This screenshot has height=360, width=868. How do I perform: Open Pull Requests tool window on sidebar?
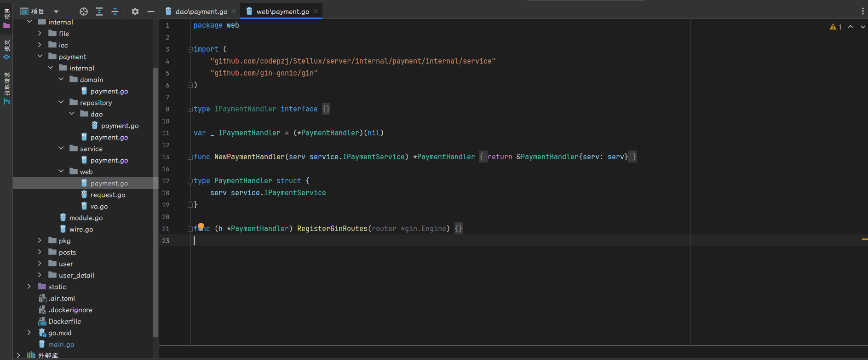coord(6,88)
